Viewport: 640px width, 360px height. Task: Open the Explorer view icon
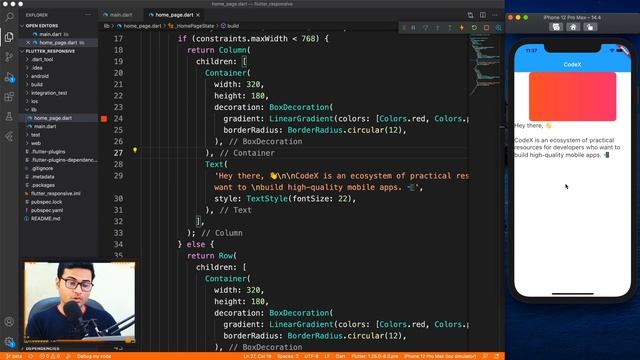tap(9, 37)
